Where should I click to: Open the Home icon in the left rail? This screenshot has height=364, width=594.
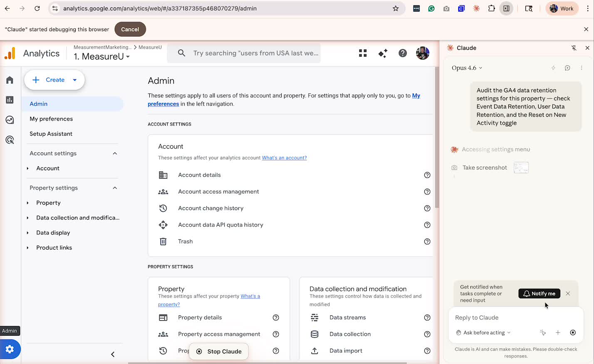pyautogui.click(x=10, y=80)
